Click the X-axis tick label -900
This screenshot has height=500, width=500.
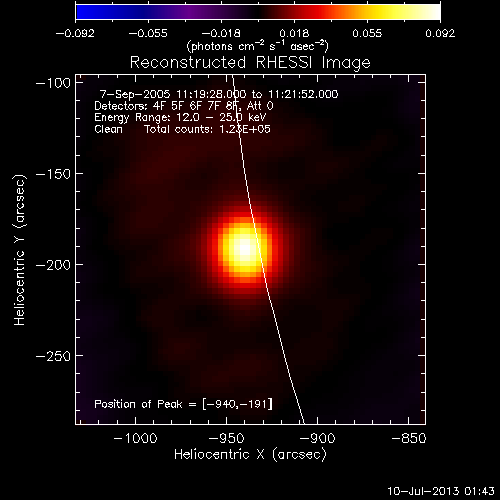point(317,438)
